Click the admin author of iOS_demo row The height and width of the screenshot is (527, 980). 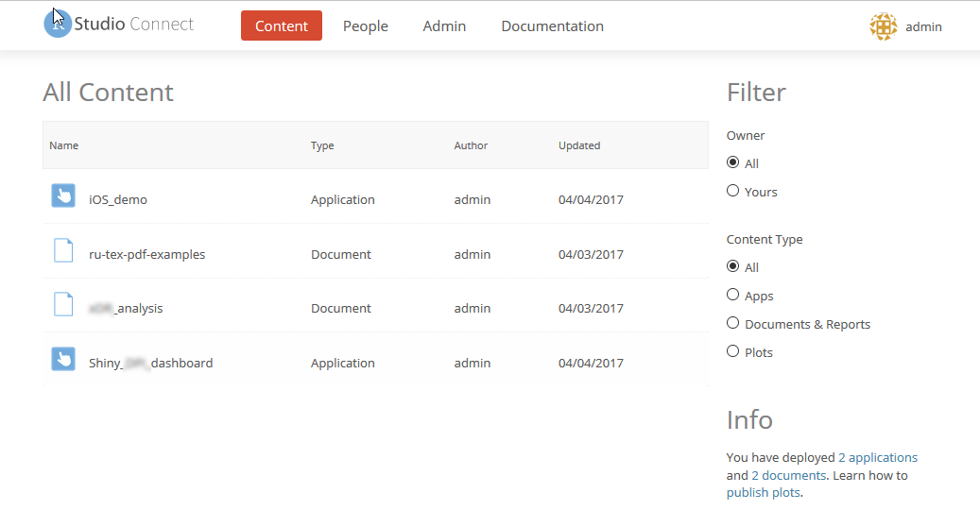tap(472, 200)
